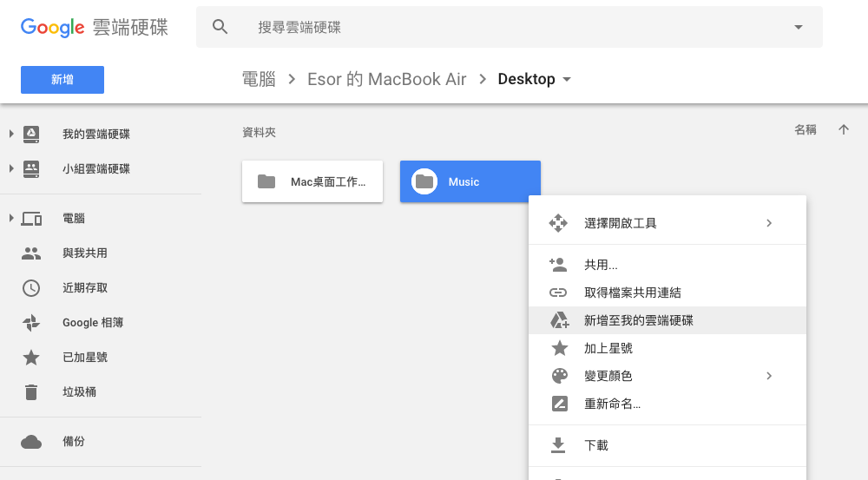Screen dimensions: 868x480
Task: Open the starred items (已加星號) star icon
Action: [x=31, y=357]
